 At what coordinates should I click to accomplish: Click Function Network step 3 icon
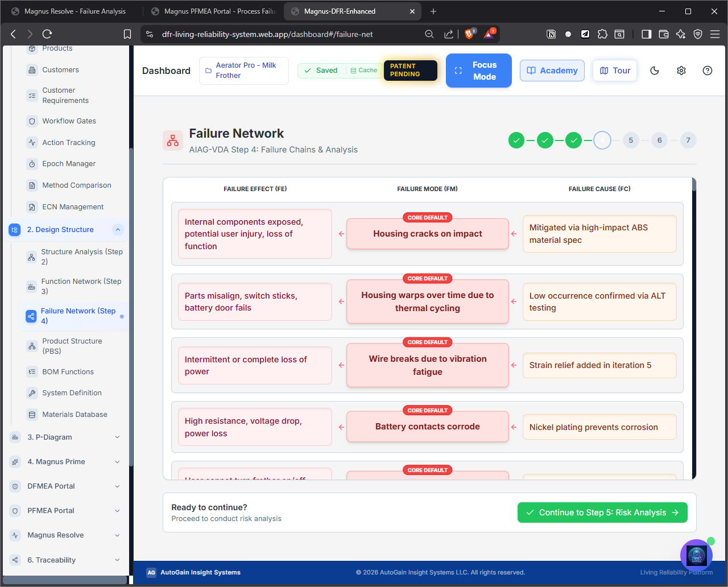click(x=31, y=287)
